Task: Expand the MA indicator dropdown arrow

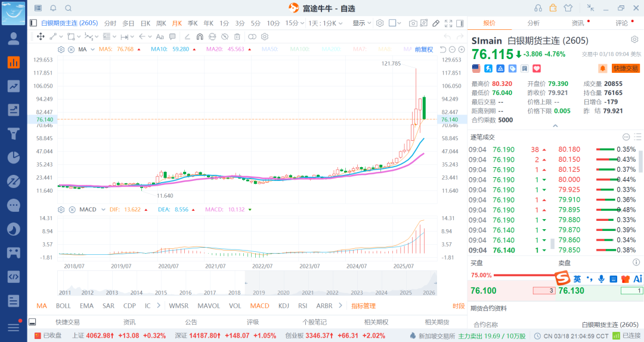Action: [92, 50]
